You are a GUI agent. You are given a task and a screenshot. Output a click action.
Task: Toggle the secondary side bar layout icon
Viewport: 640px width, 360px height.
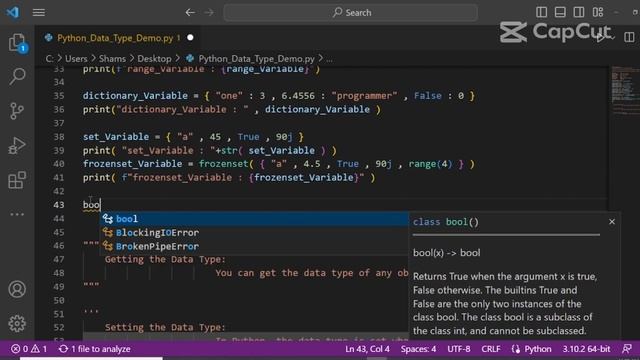tap(579, 12)
